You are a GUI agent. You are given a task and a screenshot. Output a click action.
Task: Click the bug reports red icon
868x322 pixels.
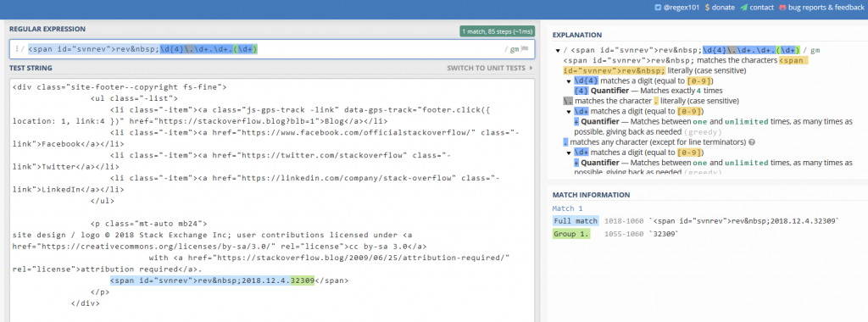782,8
